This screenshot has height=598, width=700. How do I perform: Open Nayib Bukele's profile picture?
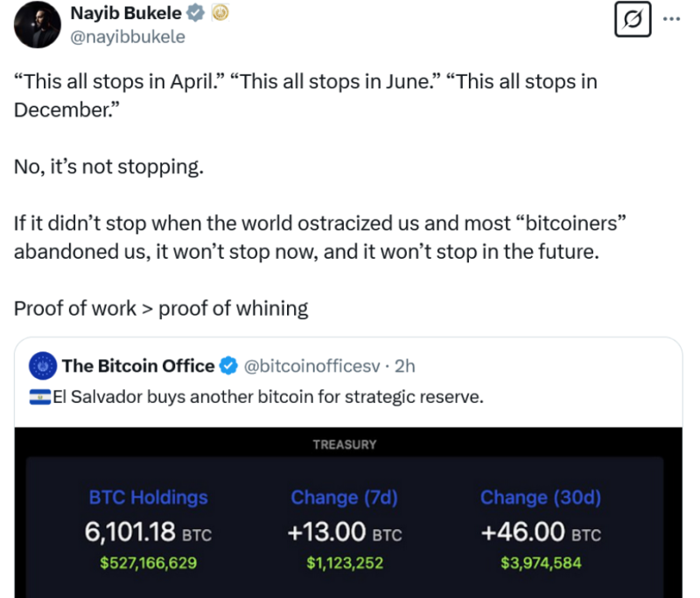pyautogui.click(x=38, y=25)
